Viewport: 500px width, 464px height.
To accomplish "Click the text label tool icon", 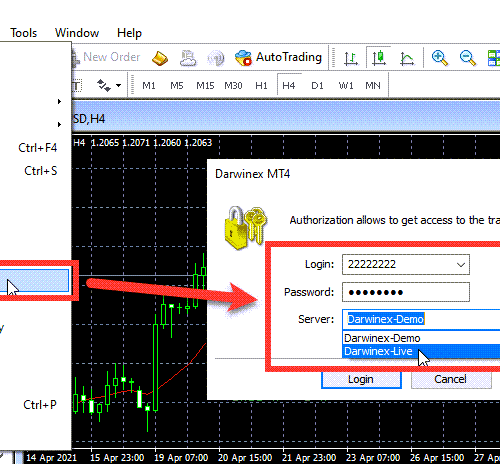I will click(77, 86).
